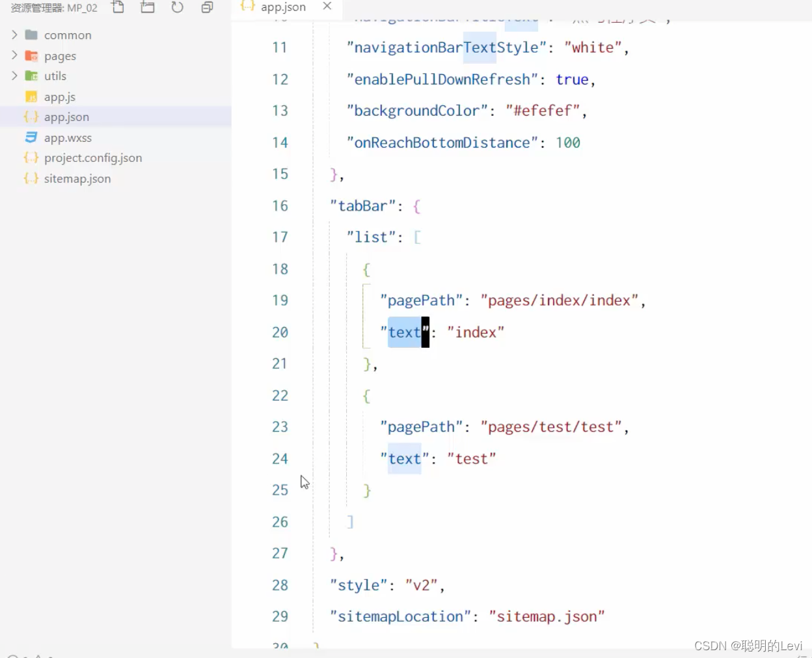Image resolution: width=812 pixels, height=658 pixels.
Task: Click line number 20 in gutter
Action: pyautogui.click(x=280, y=332)
